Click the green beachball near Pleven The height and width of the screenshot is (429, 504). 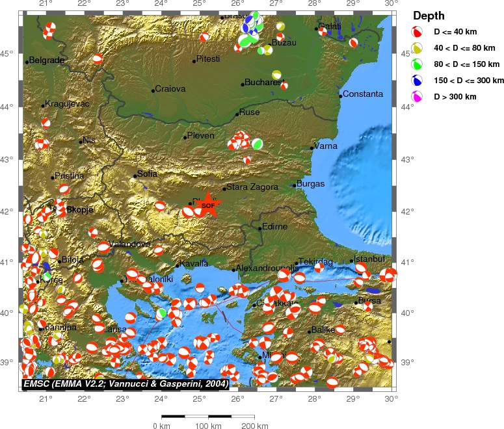click(x=257, y=144)
